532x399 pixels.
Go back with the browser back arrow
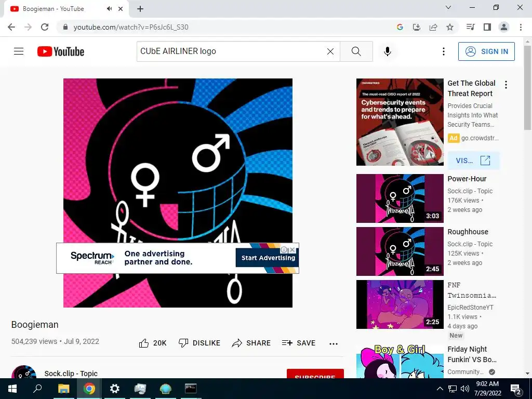pos(11,27)
